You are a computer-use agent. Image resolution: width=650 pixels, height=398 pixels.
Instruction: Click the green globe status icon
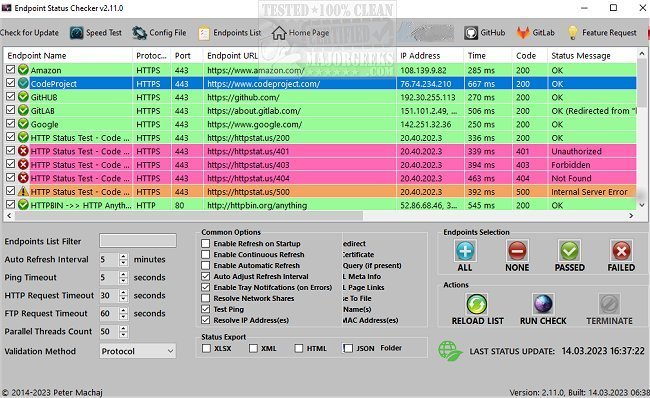(450, 351)
